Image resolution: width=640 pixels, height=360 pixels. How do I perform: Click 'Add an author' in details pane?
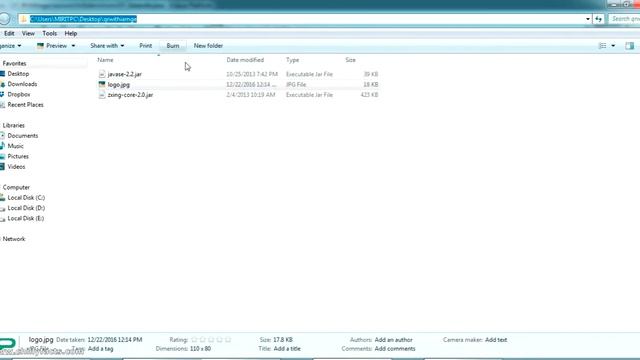tap(393, 340)
